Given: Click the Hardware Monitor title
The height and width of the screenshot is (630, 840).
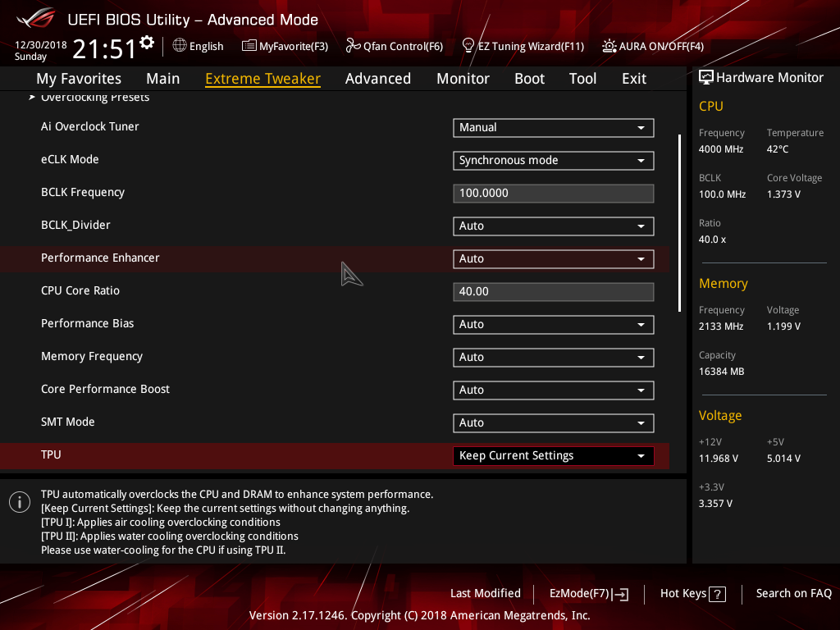Looking at the screenshot, I should (769, 78).
